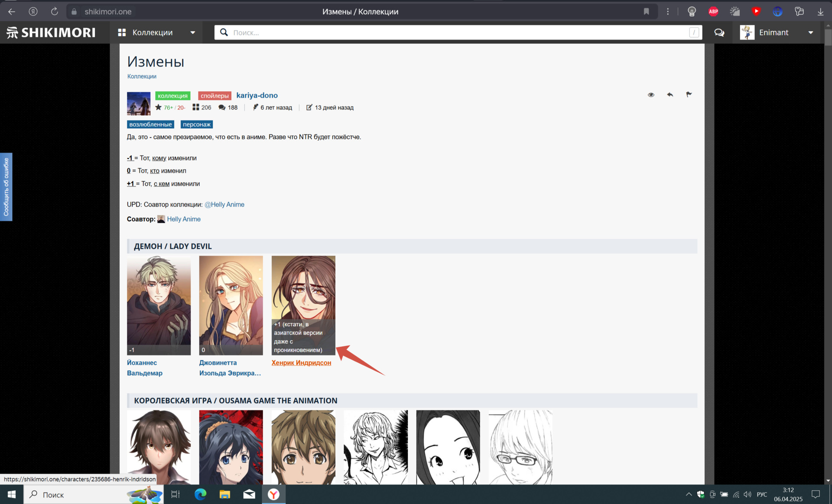The width and height of the screenshot is (832, 504).
Task: Click the flag icon to report
Action: point(689,94)
